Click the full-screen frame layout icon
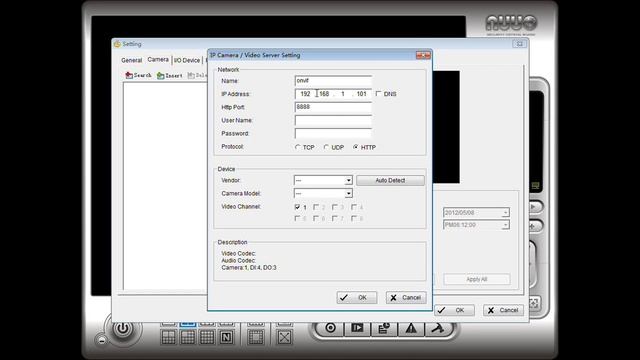640x360 pixels. [x=256, y=338]
